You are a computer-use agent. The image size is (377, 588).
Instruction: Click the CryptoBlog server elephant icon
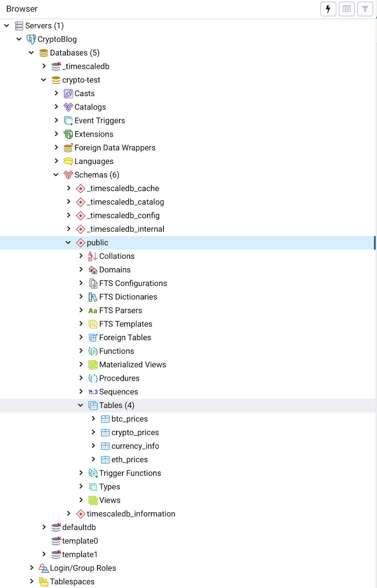click(31, 39)
